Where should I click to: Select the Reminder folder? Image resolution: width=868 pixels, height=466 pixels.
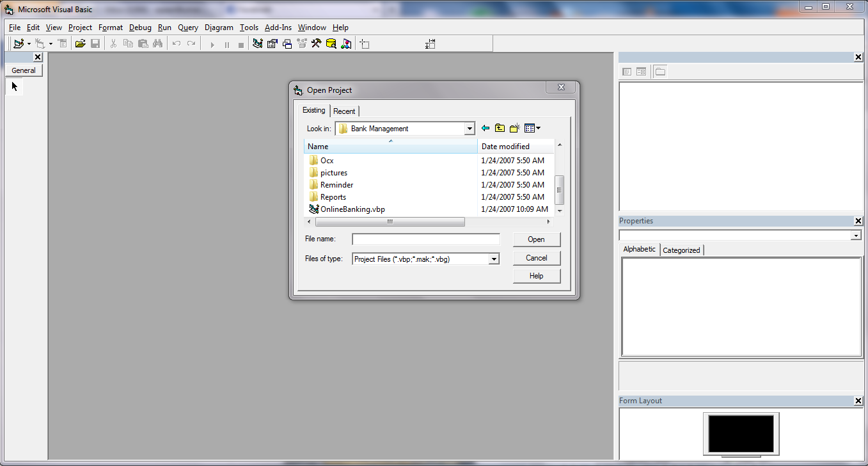[x=331, y=185]
